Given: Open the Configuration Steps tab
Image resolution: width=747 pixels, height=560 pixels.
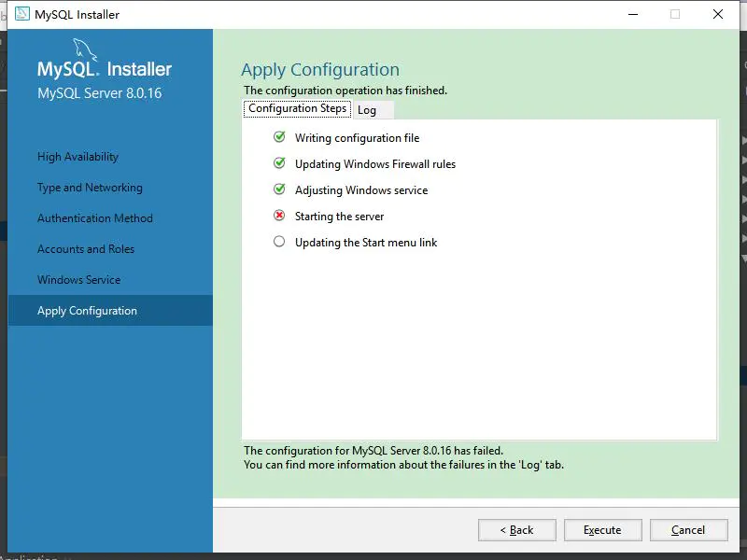Looking at the screenshot, I should [x=297, y=108].
